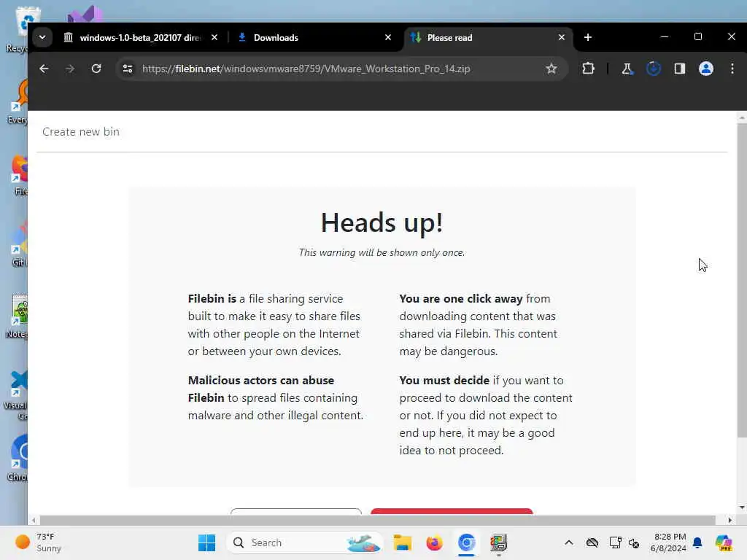Open a new browser tab

tap(588, 37)
